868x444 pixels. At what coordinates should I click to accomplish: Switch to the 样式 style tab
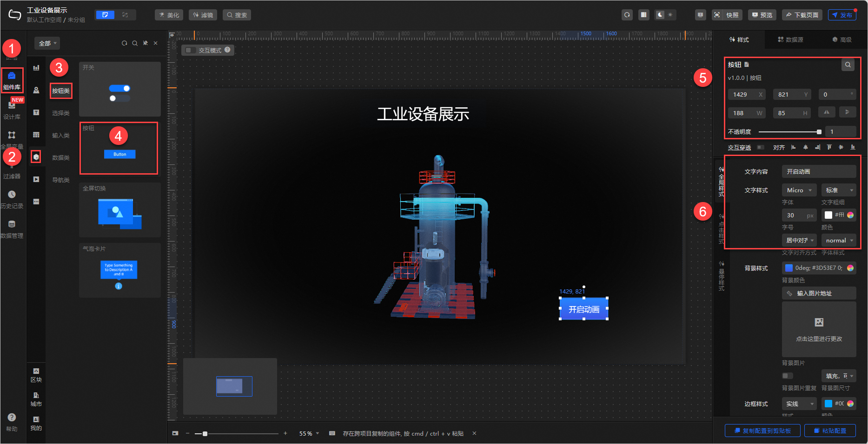tap(739, 39)
